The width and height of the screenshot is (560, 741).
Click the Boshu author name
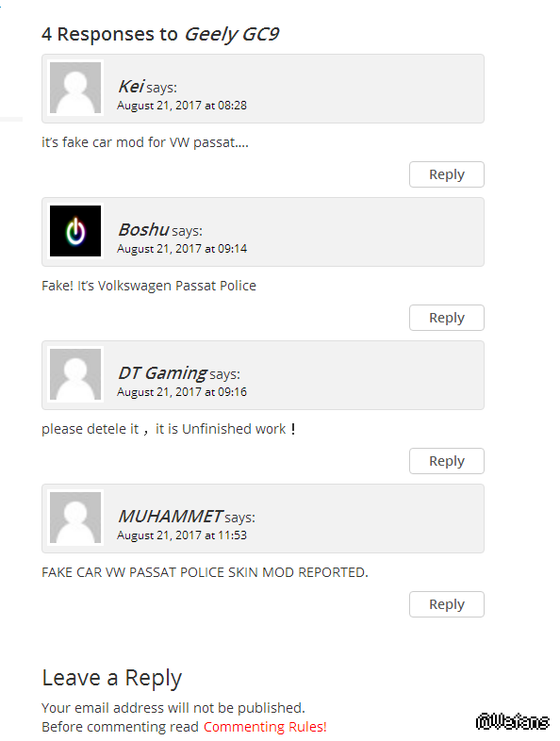coord(143,230)
